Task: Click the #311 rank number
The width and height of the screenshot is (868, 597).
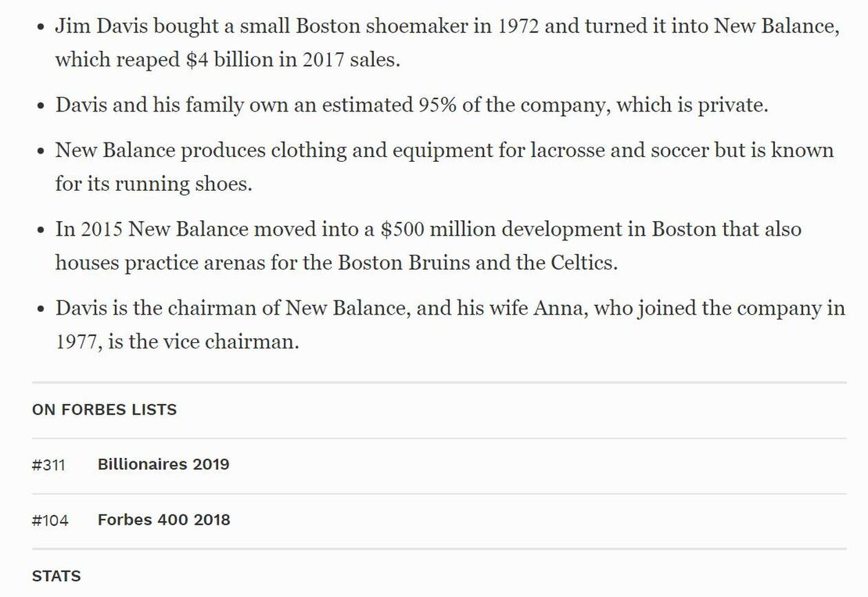Action: [x=48, y=465]
